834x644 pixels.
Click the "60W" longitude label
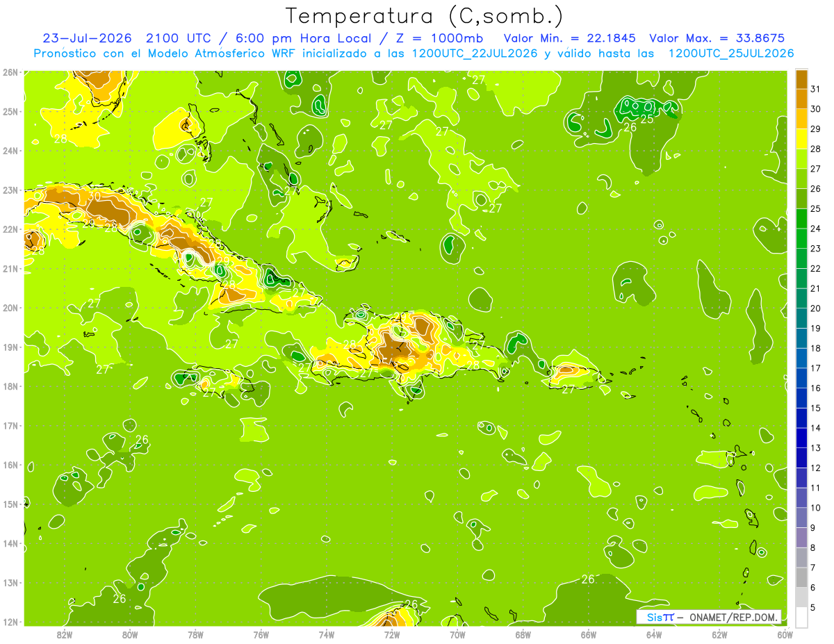pos(785,634)
